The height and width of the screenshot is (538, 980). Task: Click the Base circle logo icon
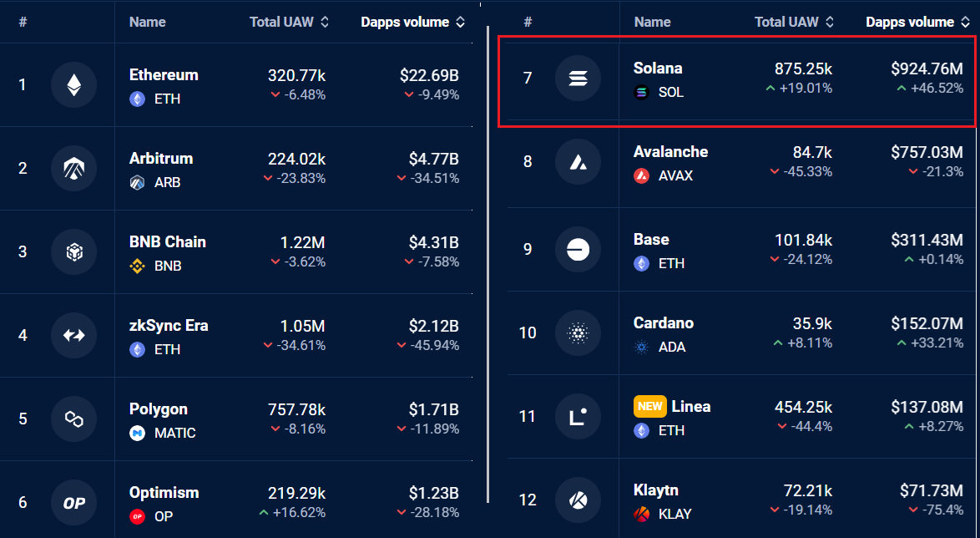click(578, 250)
